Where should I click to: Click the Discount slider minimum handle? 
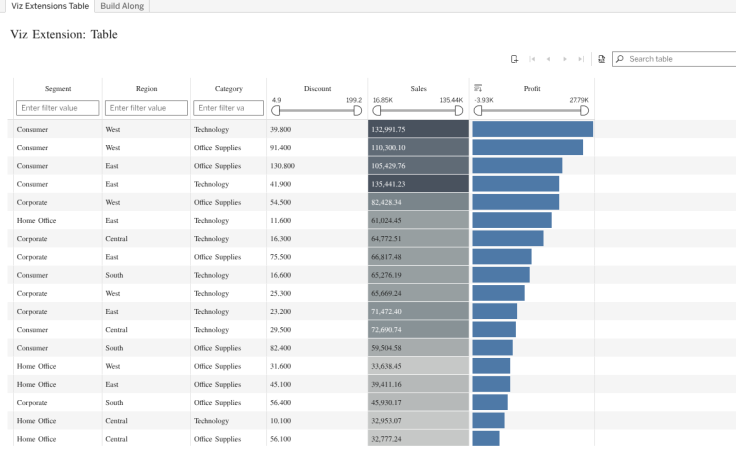pos(276,111)
